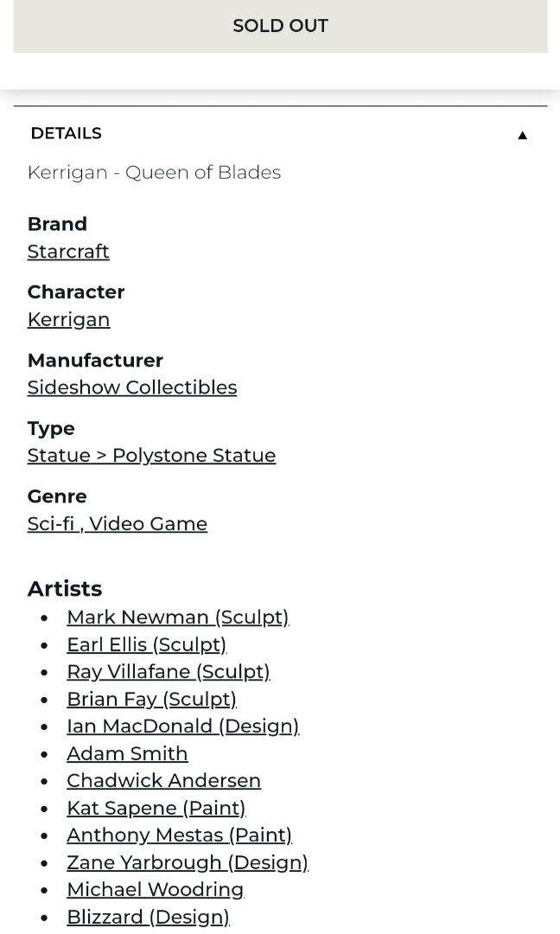This screenshot has width=560, height=934.
Task: Collapse the DETAILS section using the triangle arrow
Action: (522, 135)
